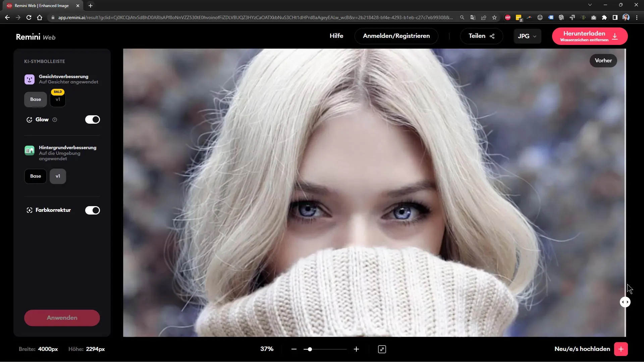Click the Glow sparkle icon
This screenshot has height=362, width=644.
[x=29, y=120]
